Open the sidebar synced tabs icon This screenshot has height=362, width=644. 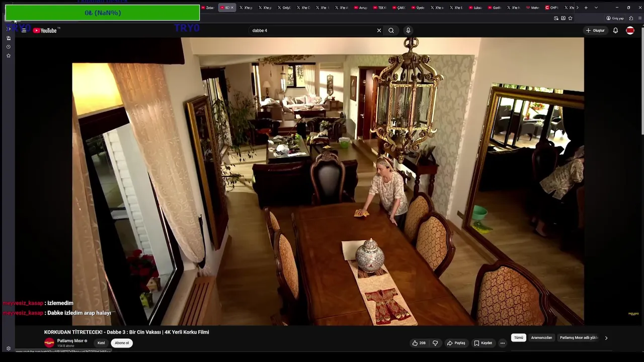coord(8,38)
